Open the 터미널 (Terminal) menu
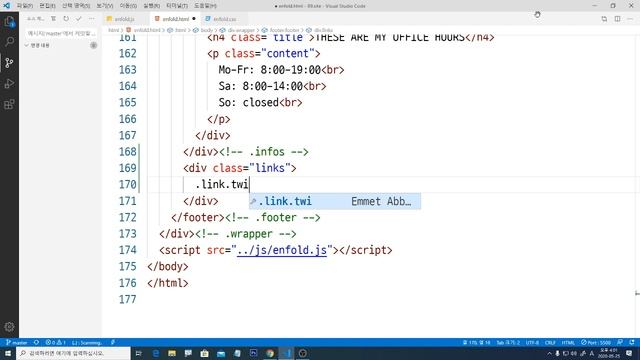Screen dimensions: 640x360 (177, 6)
